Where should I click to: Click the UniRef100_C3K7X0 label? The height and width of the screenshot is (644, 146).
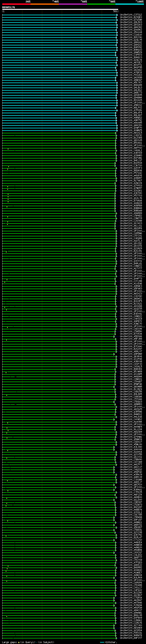(x=131, y=165)
